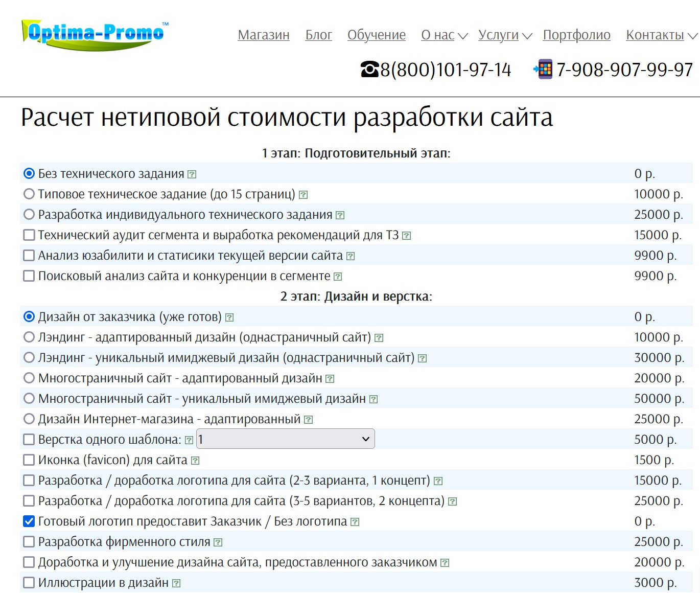700x593 pixels.
Task: Call number 8(800)101-97-14 link
Action: point(446,70)
